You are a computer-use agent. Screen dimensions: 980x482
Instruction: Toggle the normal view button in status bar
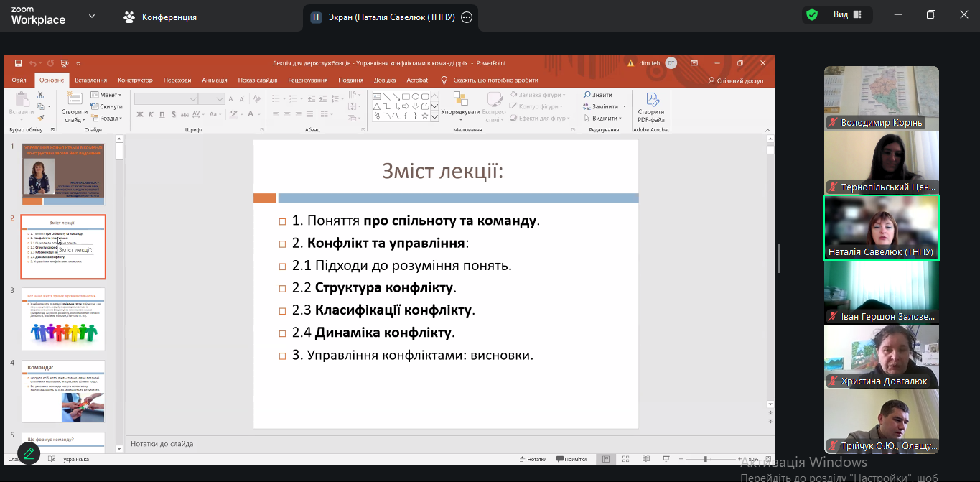tap(607, 460)
